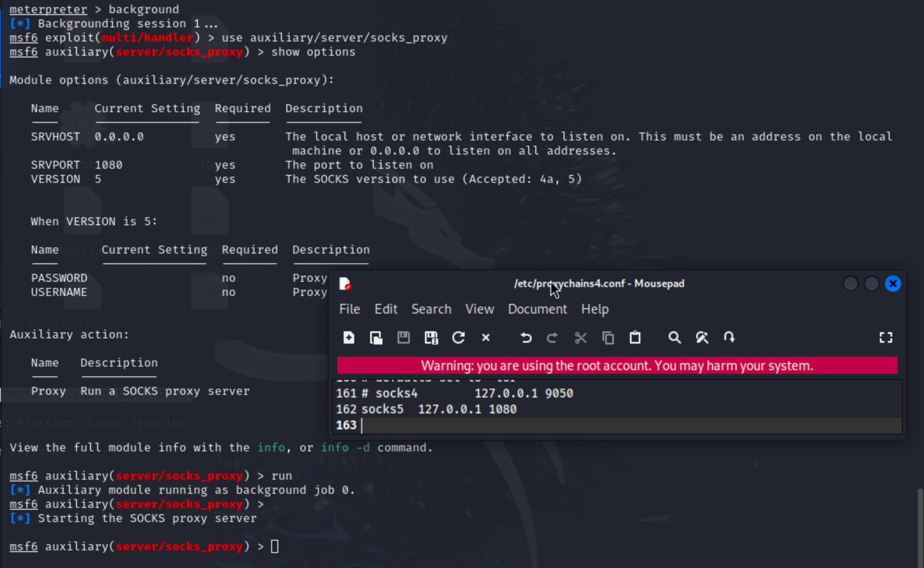Click the open file toolbar icon
The height and width of the screenshot is (568, 924).
376,338
